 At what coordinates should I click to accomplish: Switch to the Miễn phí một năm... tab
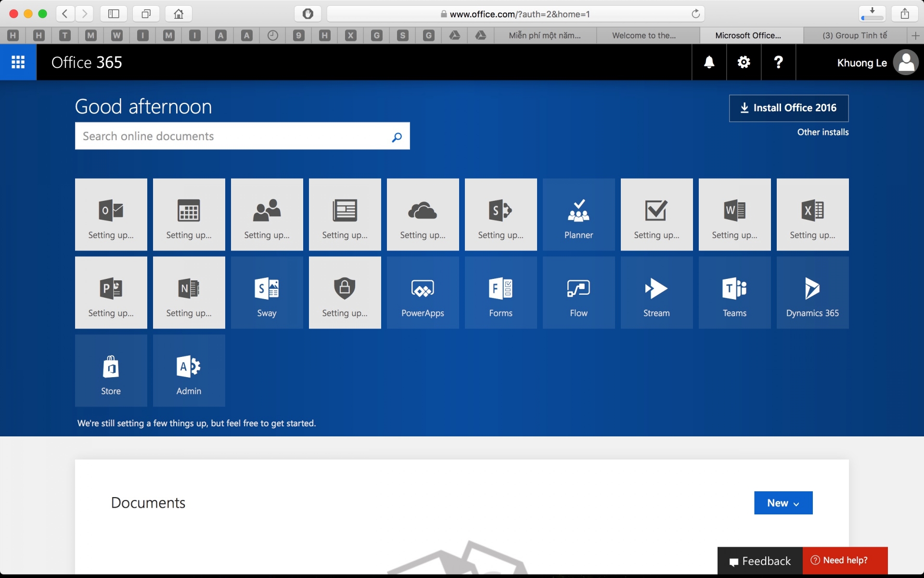[x=545, y=35]
